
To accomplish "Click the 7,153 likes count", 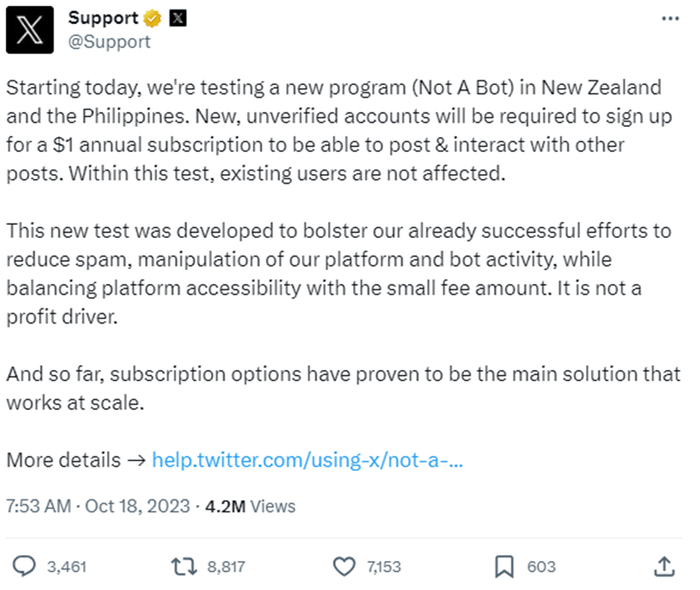I will pyautogui.click(x=384, y=567).
